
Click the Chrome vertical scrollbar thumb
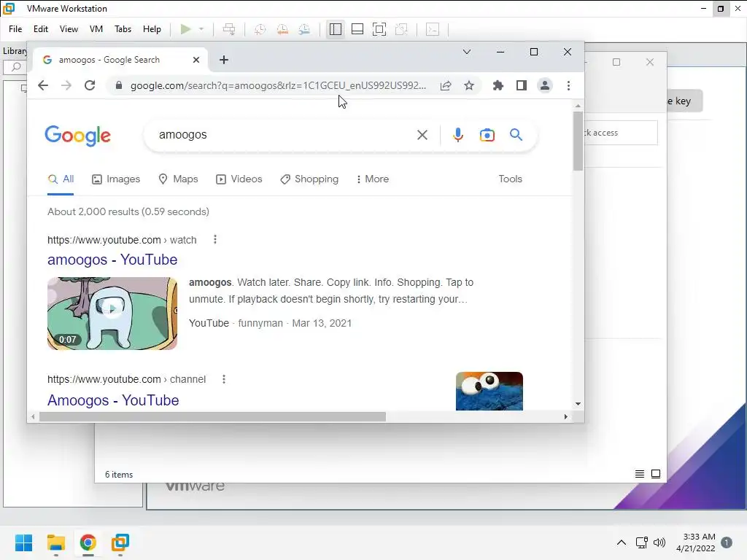[x=578, y=141]
